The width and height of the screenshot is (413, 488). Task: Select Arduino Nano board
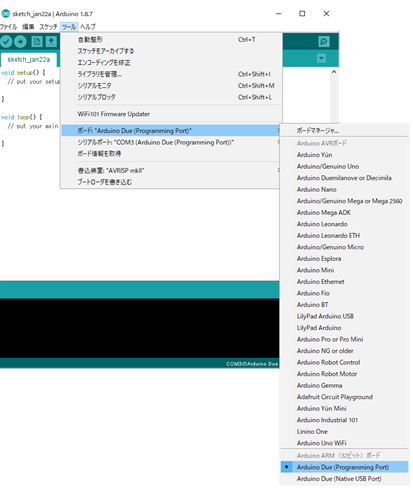click(x=344, y=189)
